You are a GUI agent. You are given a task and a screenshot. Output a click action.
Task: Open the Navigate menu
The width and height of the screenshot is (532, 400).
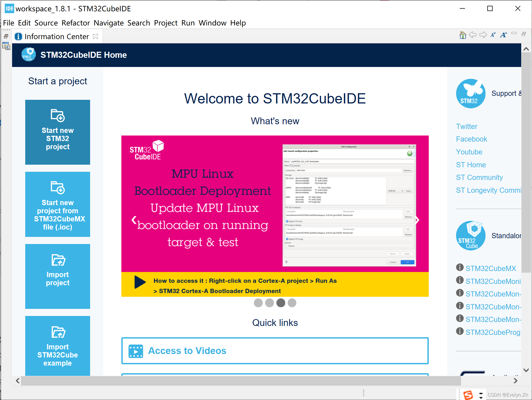[x=109, y=23]
